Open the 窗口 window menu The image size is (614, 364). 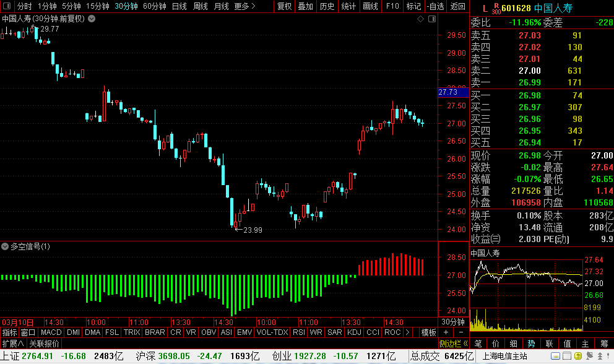pos(28,332)
